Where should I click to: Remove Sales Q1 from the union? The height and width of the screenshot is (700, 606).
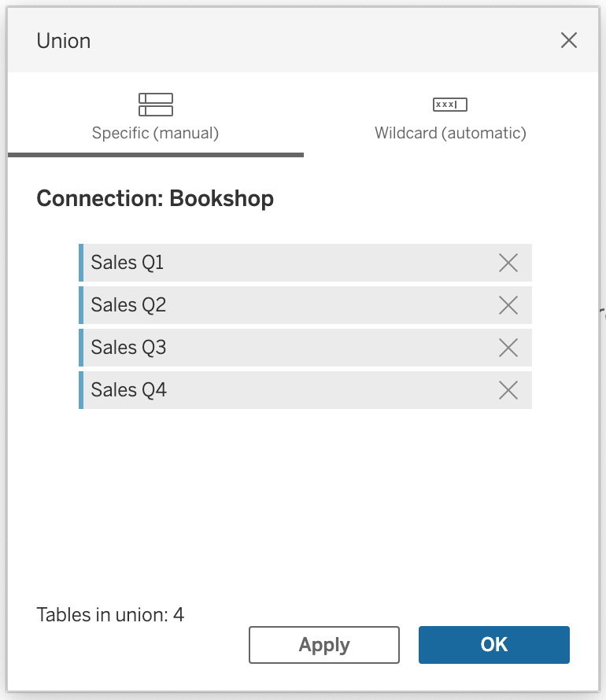[x=508, y=263]
